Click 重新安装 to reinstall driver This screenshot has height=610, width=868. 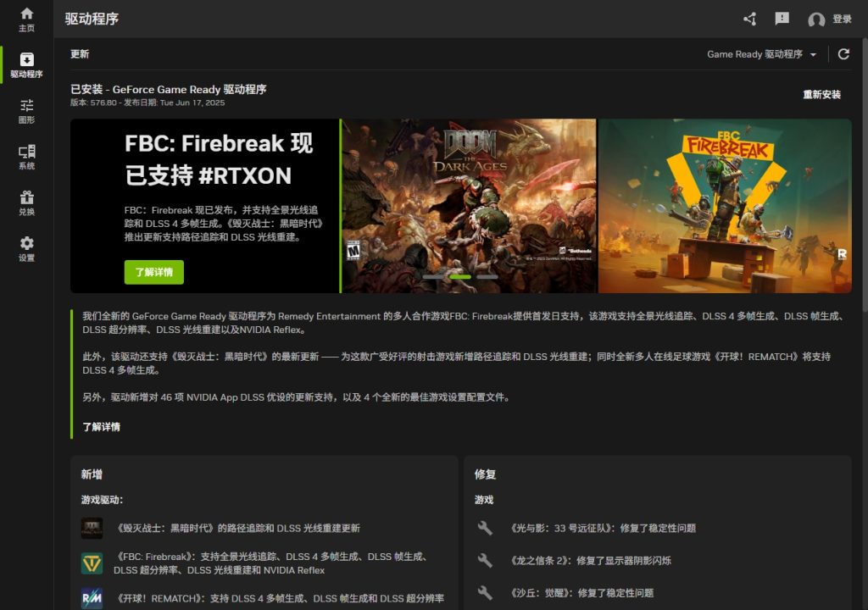(x=822, y=95)
